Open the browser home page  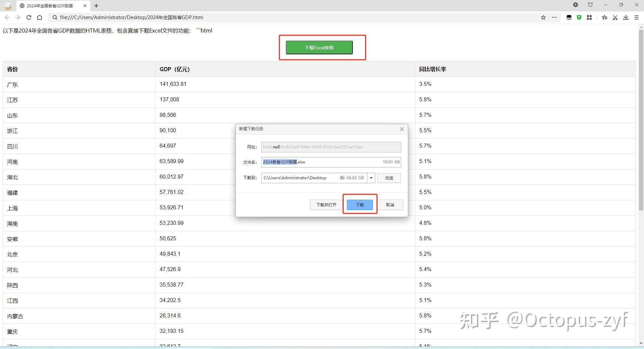click(40, 17)
